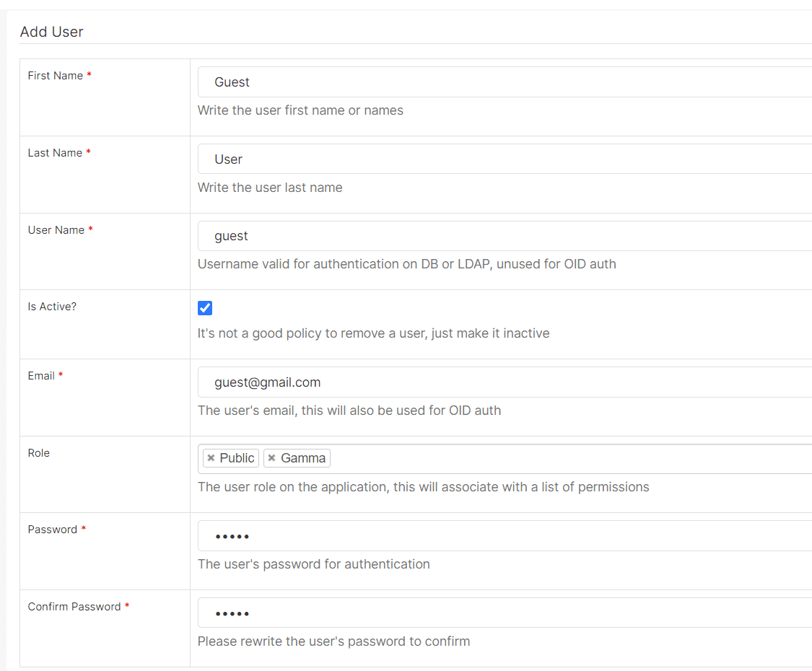
Task: Click the Public role tag label
Action: click(239, 457)
